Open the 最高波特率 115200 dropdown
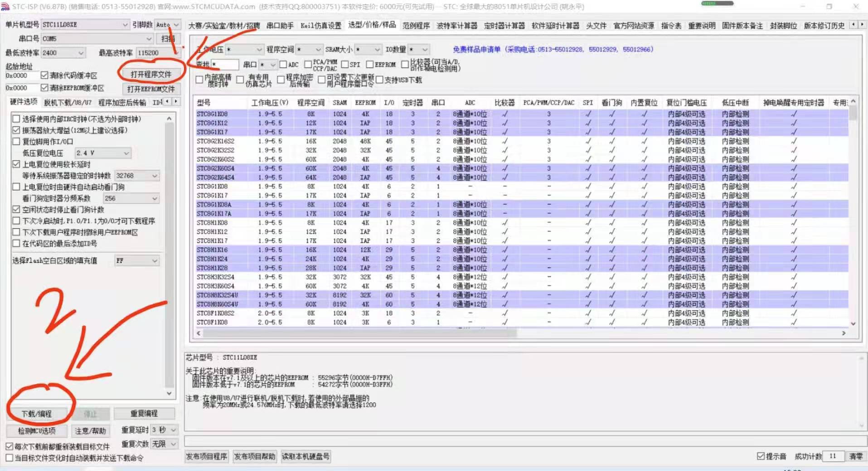868x471 pixels. tap(159, 53)
